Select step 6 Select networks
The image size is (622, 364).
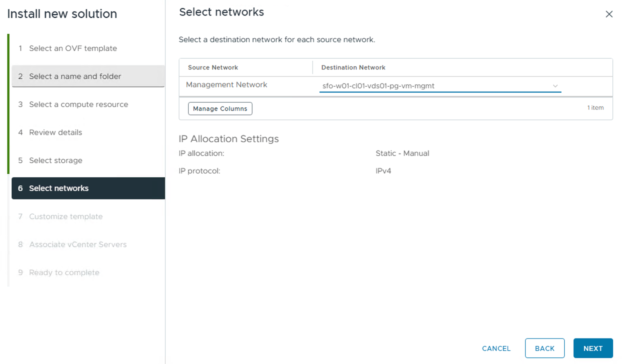click(59, 188)
